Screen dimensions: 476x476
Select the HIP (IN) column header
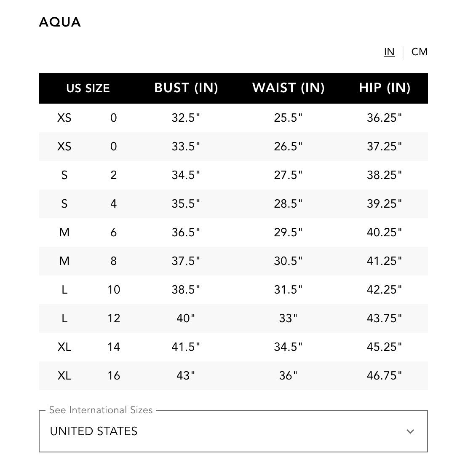tap(385, 88)
